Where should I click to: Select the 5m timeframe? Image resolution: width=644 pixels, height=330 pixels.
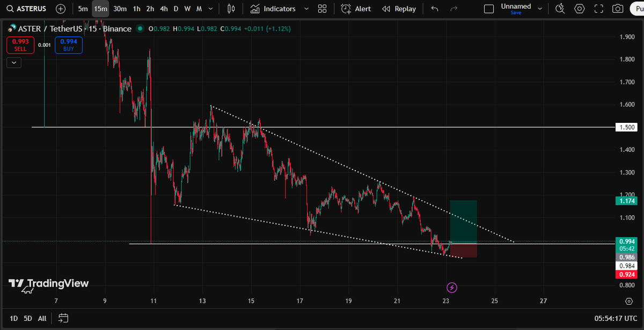83,9
